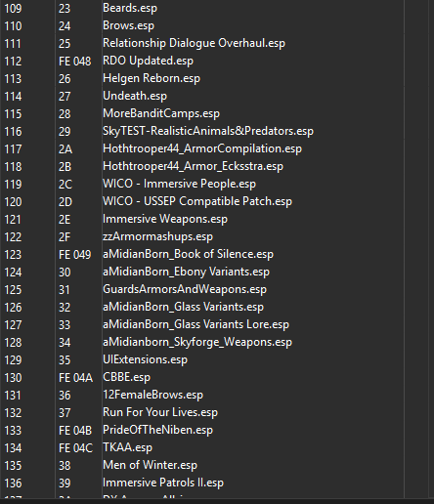Select Undeath.esp row
434x504 pixels.
[x=135, y=96]
